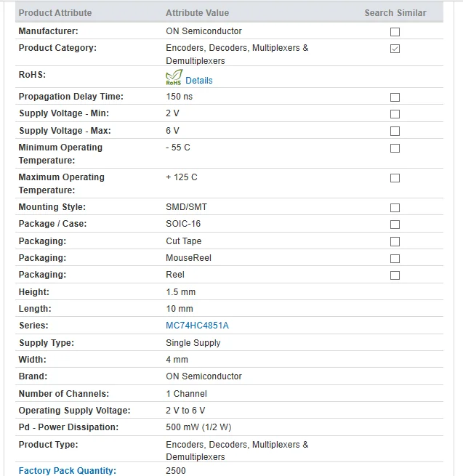Click the - 55 C temperature value
Image resolution: width=463 pixels, height=476 pixels.
click(178, 148)
